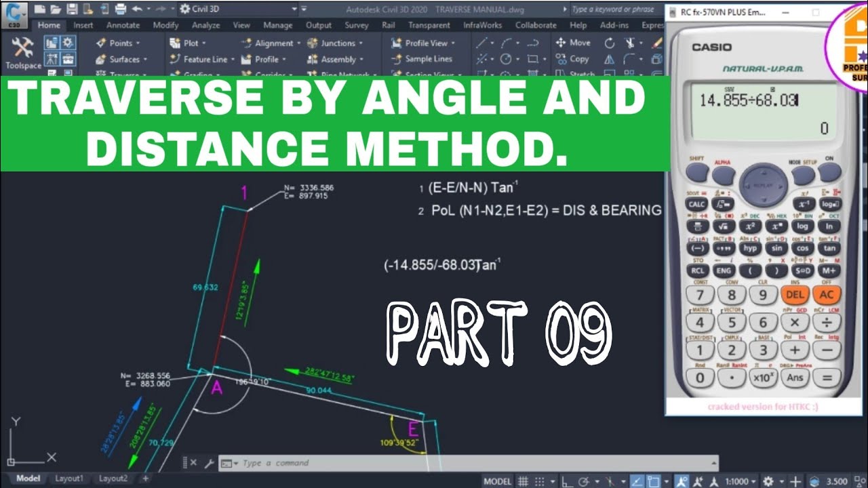The height and width of the screenshot is (488, 868).
Task: Click the Circle draw tool icon
Action: pos(505,59)
